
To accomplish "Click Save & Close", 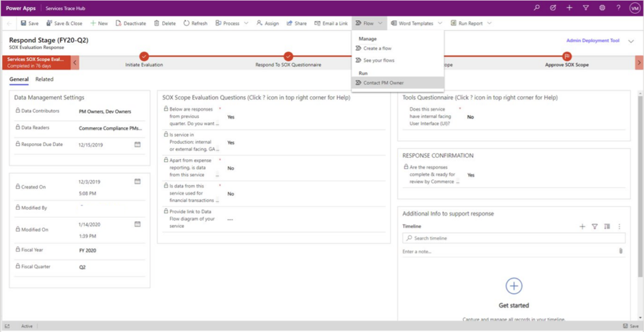I will pyautogui.click(x=64, y=23).
